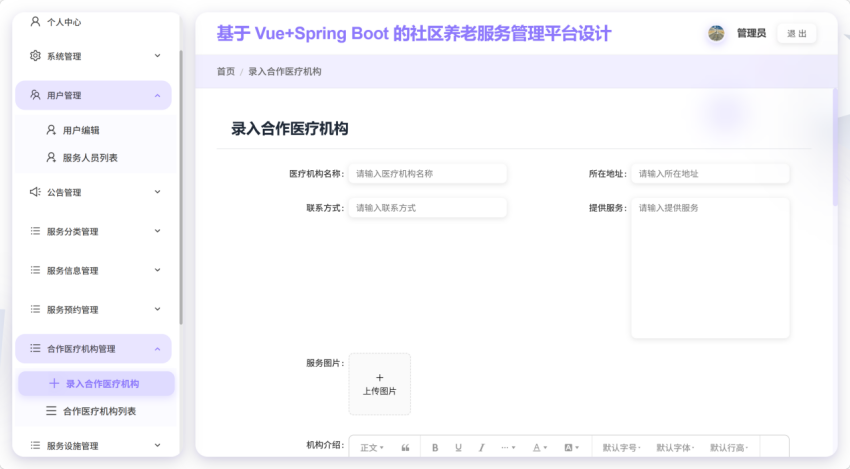Click the plus icon beside 录入合作医疗机构

tap(54, 384)
